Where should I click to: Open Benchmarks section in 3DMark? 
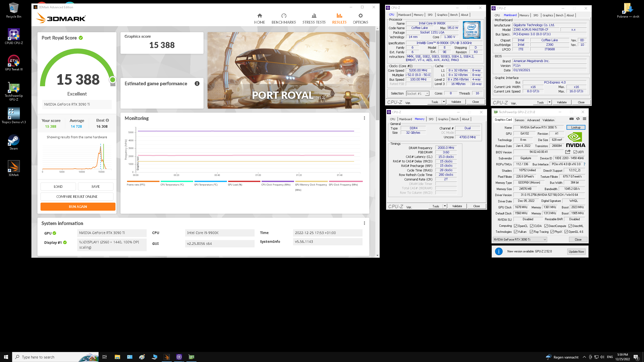coord(284,19)
